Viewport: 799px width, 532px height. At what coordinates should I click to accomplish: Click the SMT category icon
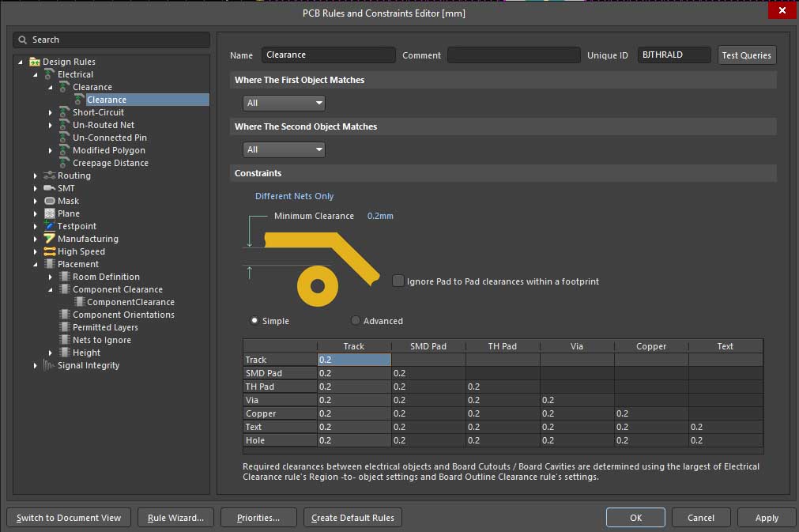tap(50, 188)
